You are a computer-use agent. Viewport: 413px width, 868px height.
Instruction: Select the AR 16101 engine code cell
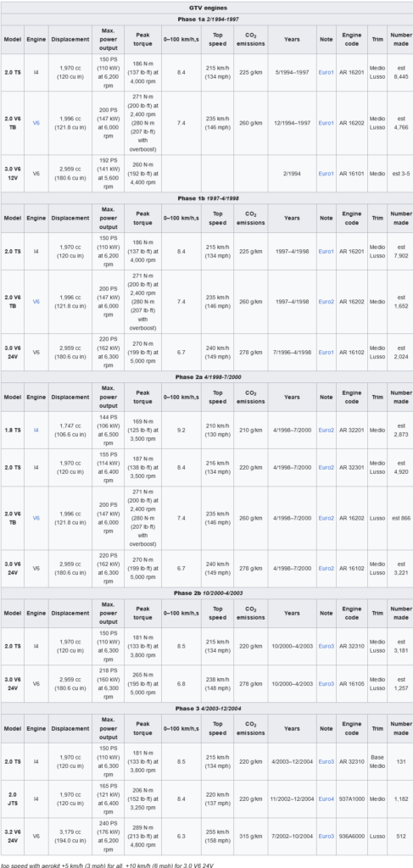pyautogui.click(x=352, y=174)
